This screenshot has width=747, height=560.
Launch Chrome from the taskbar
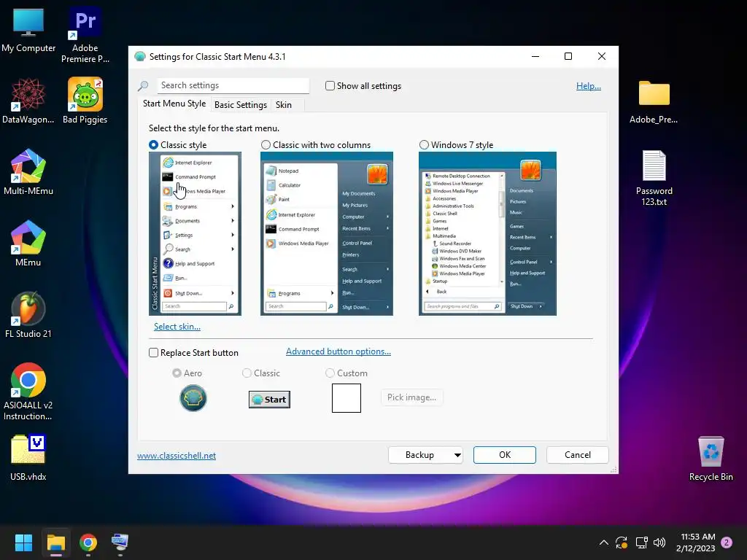point(88,542)
